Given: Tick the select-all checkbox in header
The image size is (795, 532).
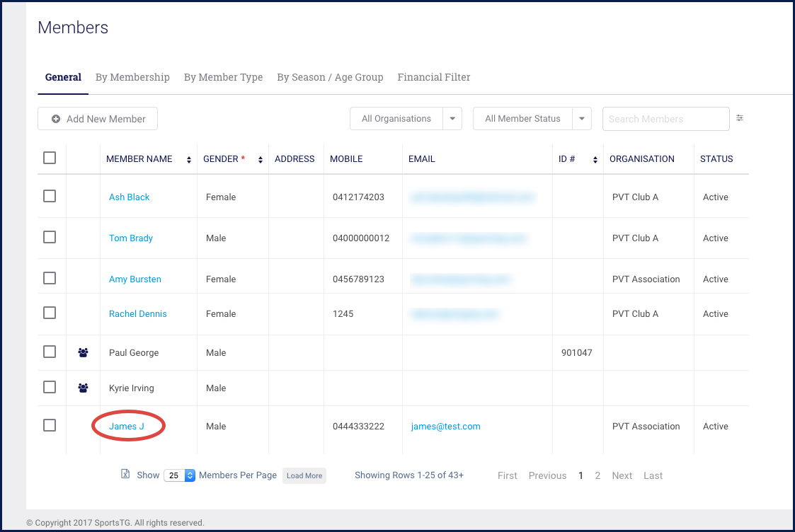Looking at the screenshot, I should (50, 158).
